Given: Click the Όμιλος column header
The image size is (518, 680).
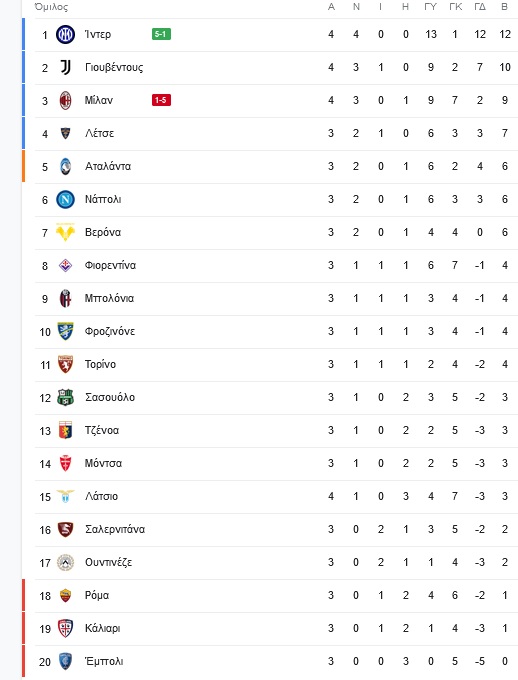Looking at the screenshot, I should pyautogui.click(x=51, y=7).
